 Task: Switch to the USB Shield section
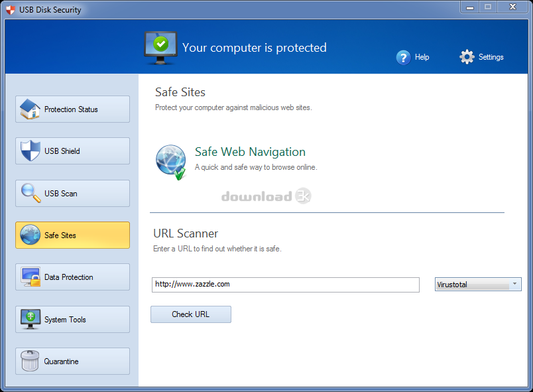coord(72,151)
